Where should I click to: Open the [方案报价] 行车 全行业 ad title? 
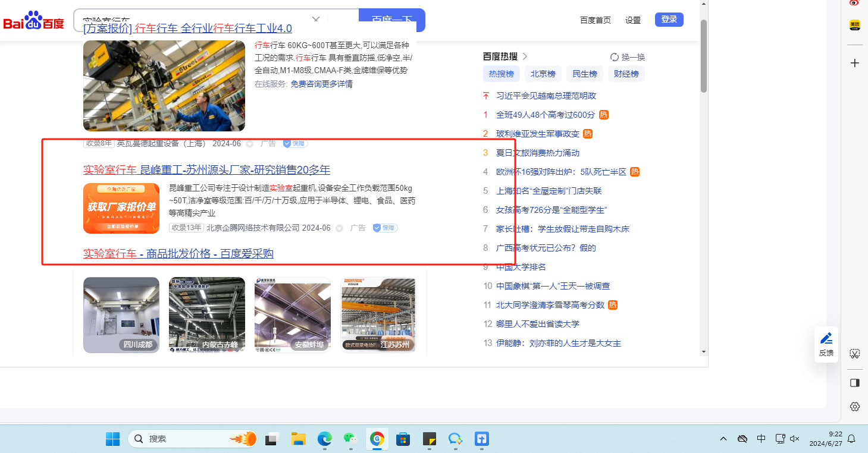[187, 28]
